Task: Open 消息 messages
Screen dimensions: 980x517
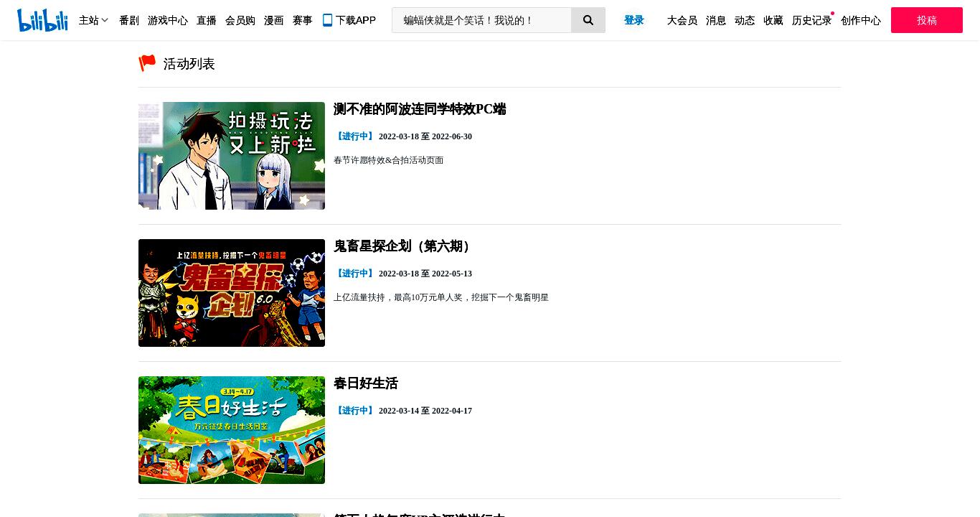Action: pos(716,20)
